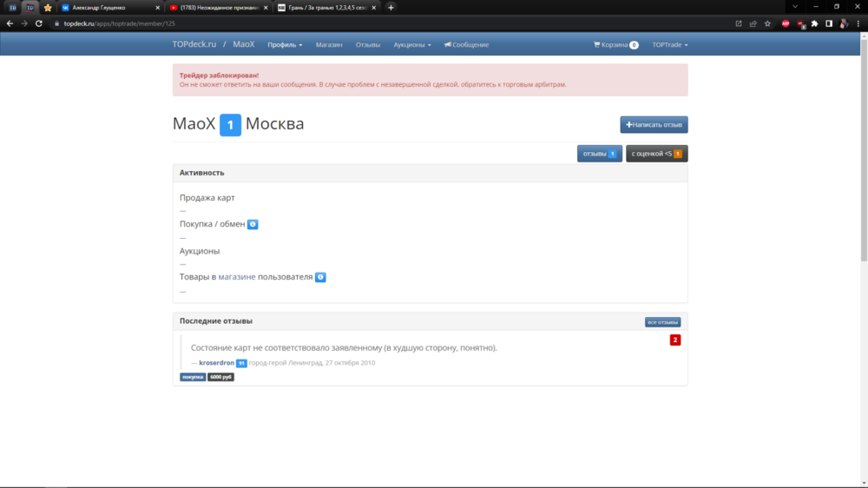The width and height of the screenshot is (868, 488).
Task: Click the ABP adblock extension icon
Action: click(786, 23)
